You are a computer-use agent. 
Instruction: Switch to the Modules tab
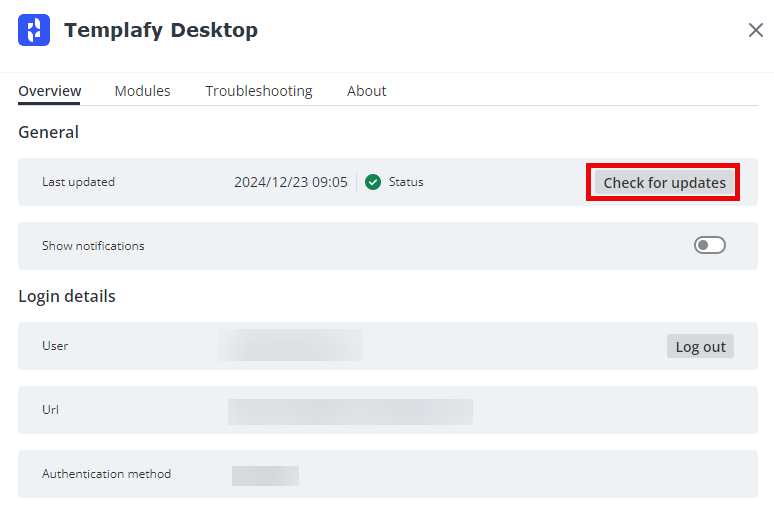click(x=142, y=91)
